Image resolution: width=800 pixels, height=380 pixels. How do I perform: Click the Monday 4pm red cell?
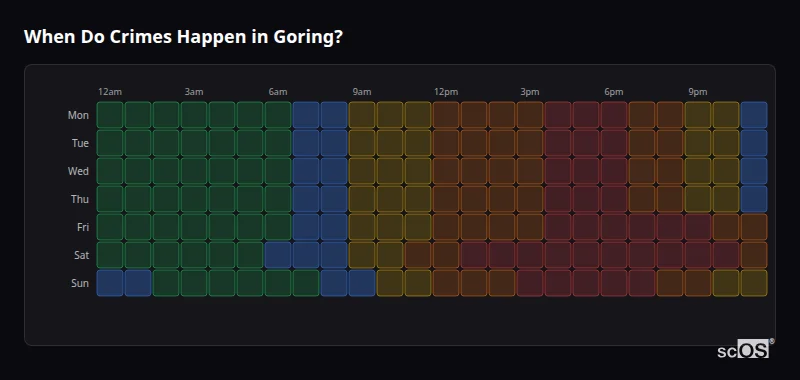pyautogui.click(x=558, y=115)
